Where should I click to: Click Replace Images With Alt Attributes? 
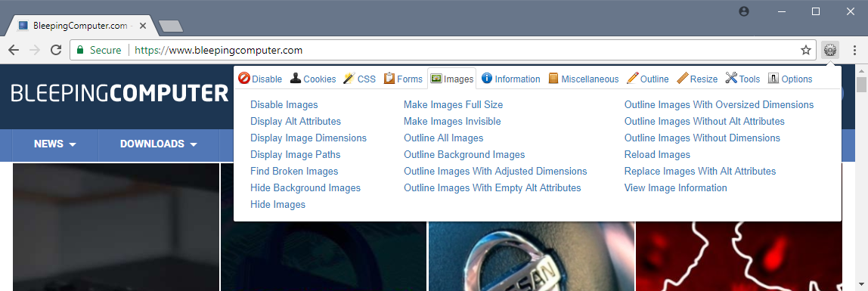tap(699, 171)
